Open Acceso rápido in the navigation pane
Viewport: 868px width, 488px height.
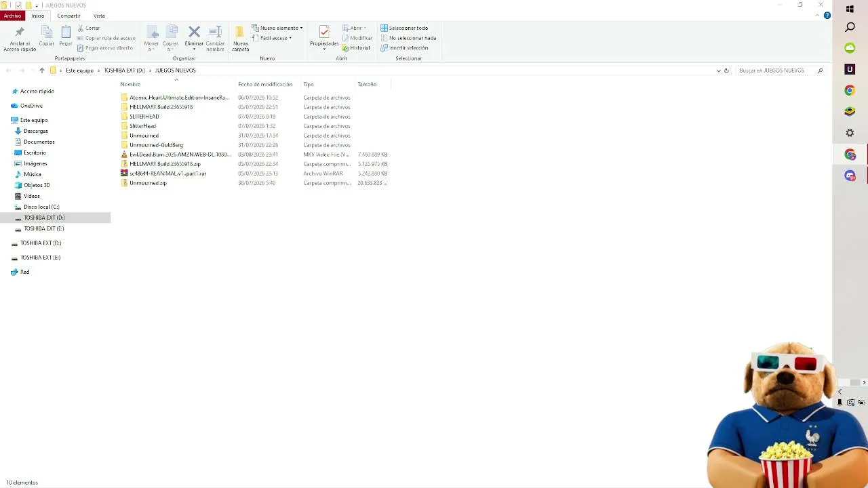pos(32,91)
